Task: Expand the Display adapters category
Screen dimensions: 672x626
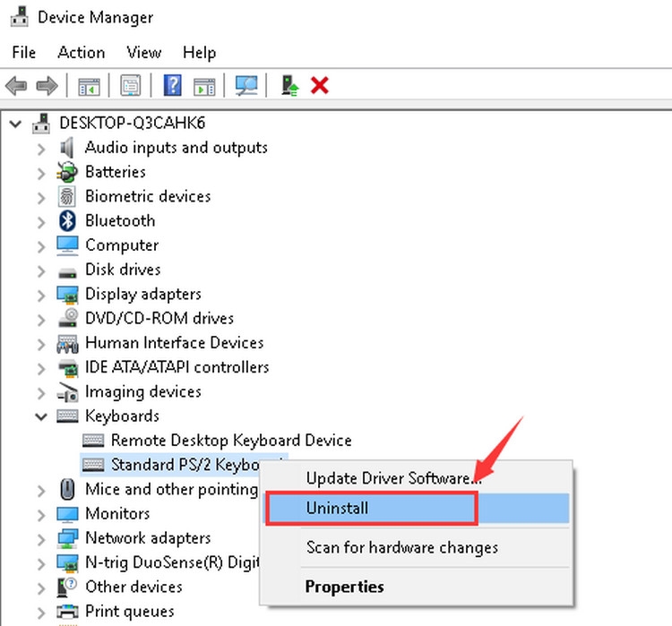Action: coord(41,296)
